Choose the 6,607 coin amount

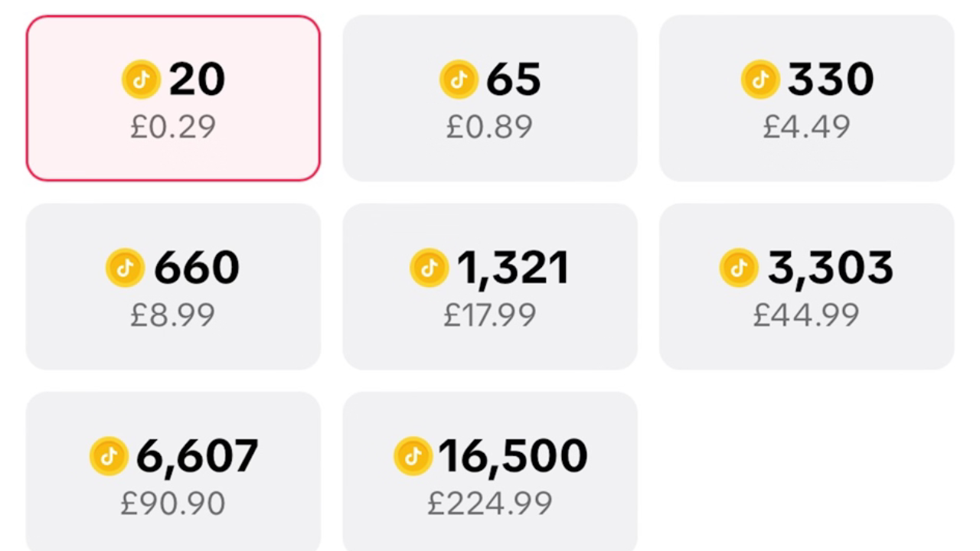(x=197, y=456)
